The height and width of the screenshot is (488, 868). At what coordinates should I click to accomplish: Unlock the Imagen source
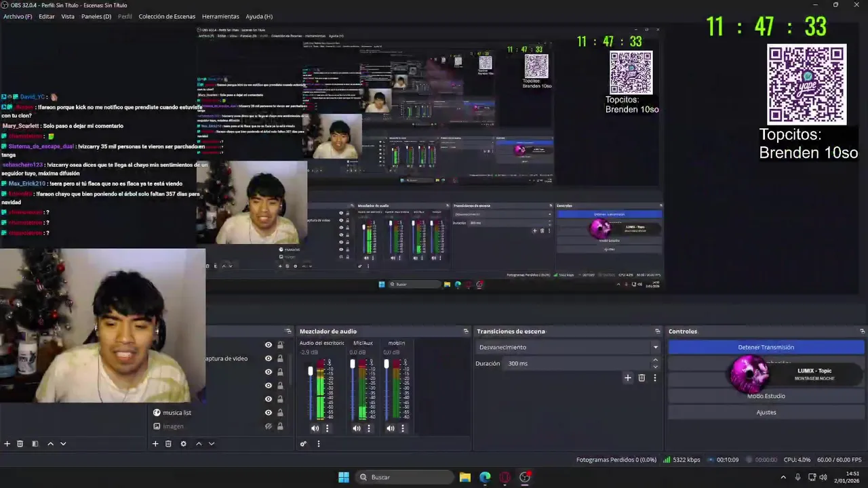click(x=280, y=426)
